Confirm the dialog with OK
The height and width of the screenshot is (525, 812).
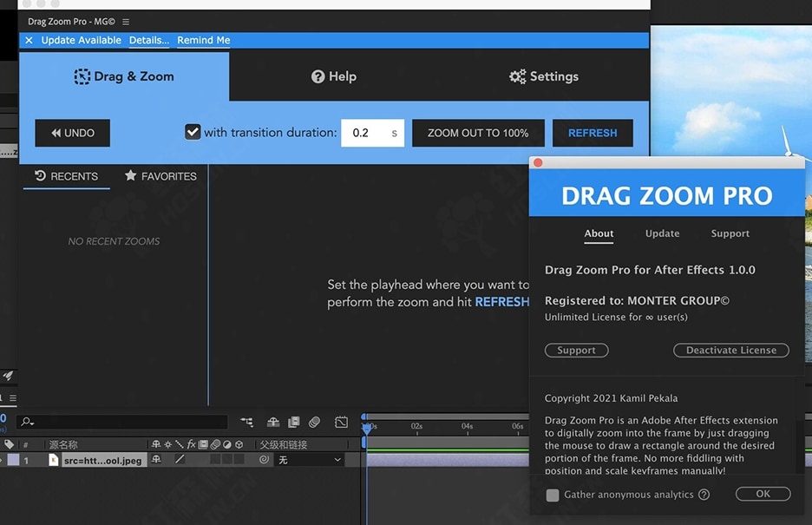click(763, 494)
